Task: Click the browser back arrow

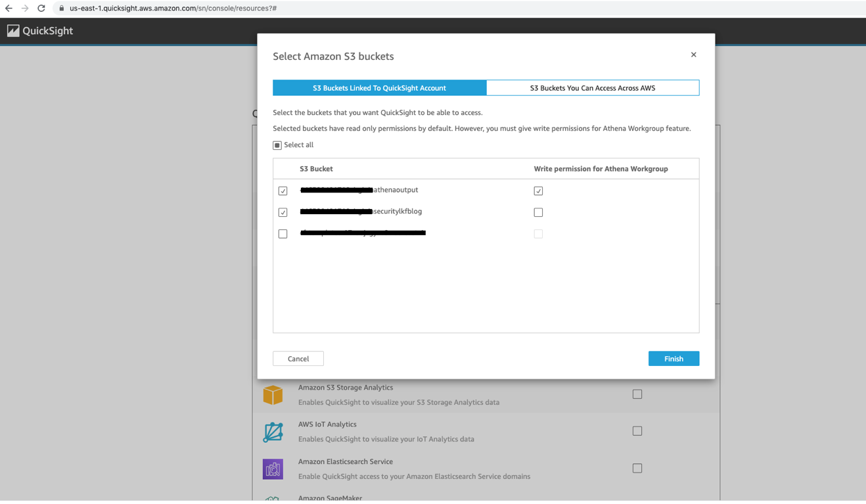Action: pos(9,9)
